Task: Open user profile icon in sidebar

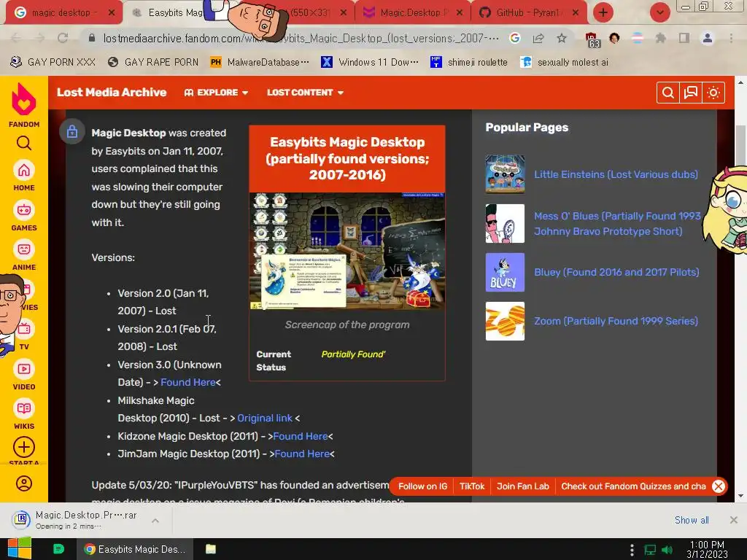Action: tap(24, 483)
